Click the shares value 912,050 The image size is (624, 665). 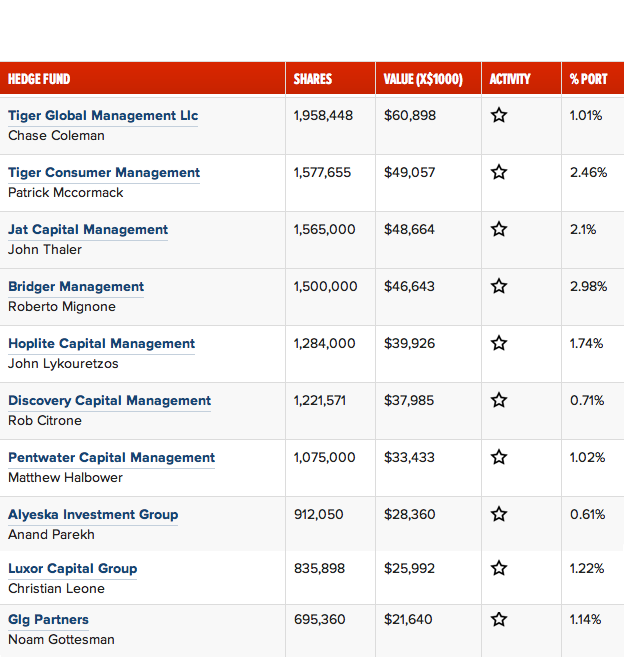click(x=319, y=514)
